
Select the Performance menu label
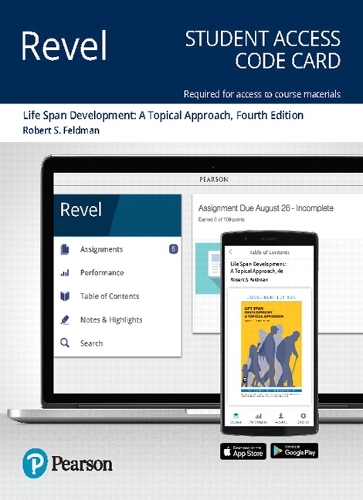click(102, 273)
